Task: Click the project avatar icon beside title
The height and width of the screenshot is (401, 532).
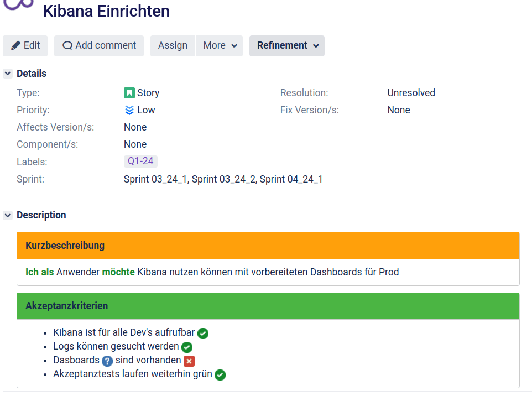Action: [x=19, y=4]
